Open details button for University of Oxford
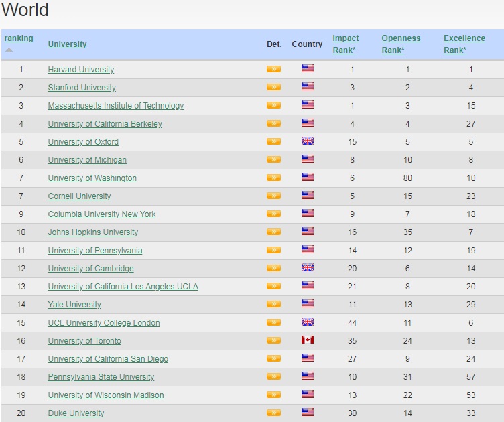The image size is (504, 422). 273,141
